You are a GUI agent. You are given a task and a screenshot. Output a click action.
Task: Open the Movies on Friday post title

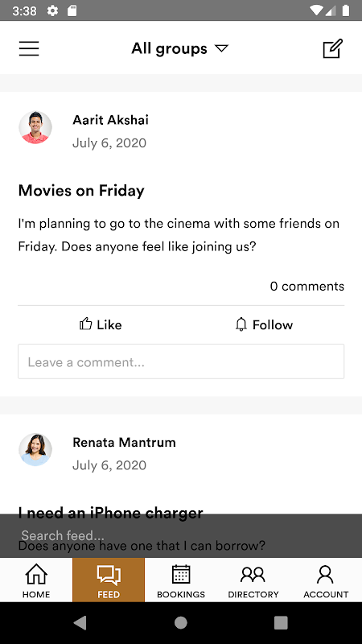pos(81,191)
